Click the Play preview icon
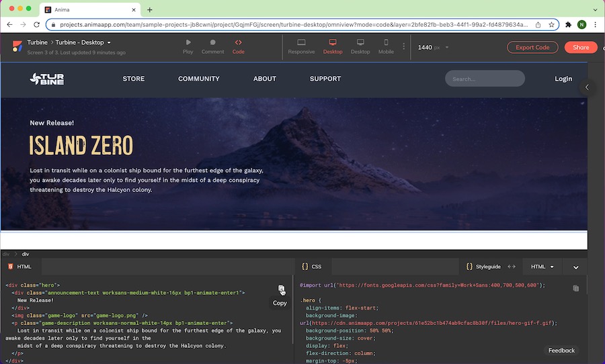 tap(188, 43)
